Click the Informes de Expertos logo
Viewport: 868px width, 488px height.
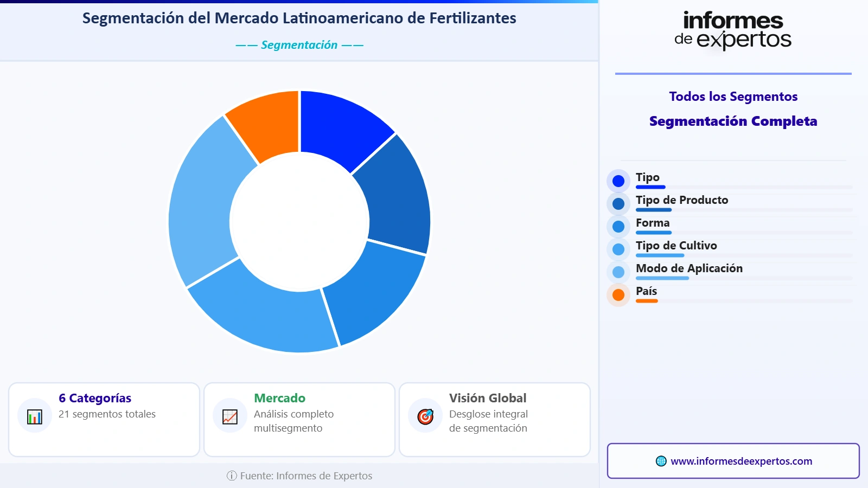click(x=733, y=31)
